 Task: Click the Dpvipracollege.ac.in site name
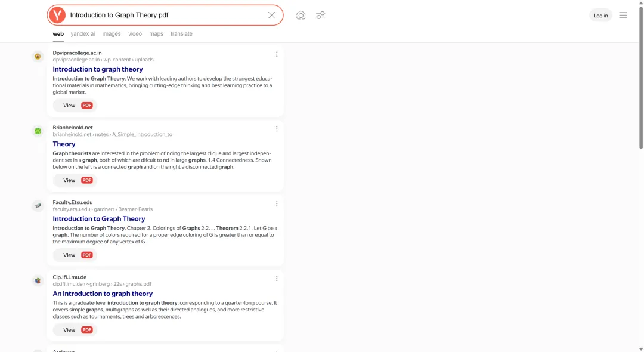77,53
